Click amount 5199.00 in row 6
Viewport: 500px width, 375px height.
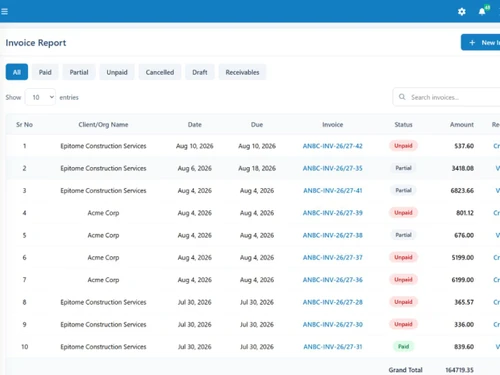click(x=463, y=258)
